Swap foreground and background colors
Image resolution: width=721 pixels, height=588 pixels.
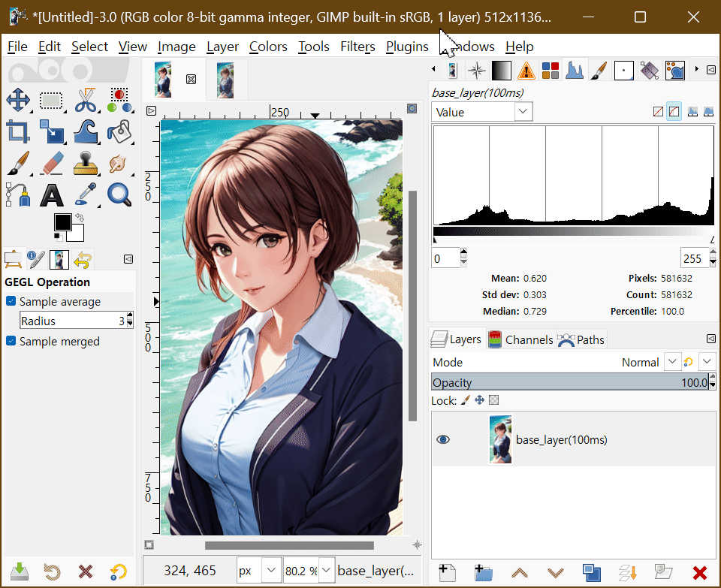[80, 217]
